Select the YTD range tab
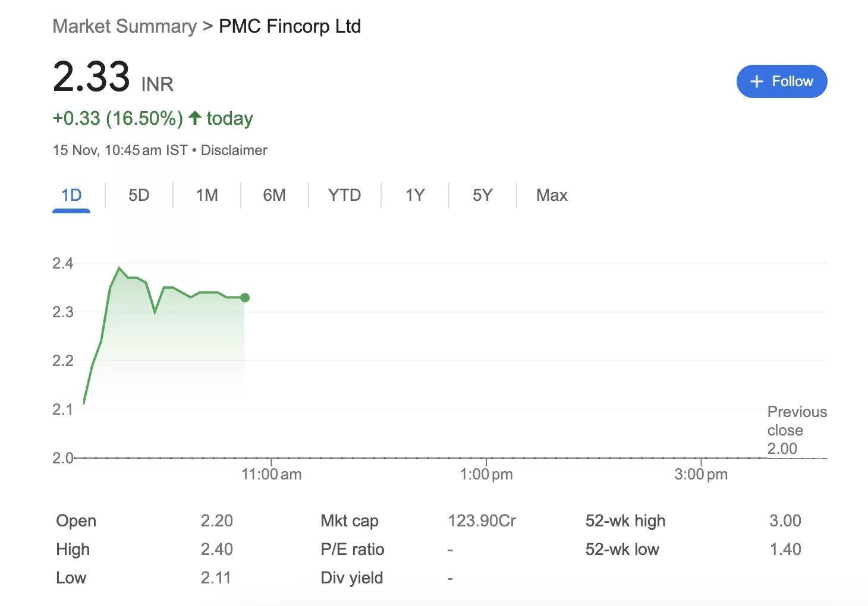This screenshot has height=606, width=868. point(344,195)
